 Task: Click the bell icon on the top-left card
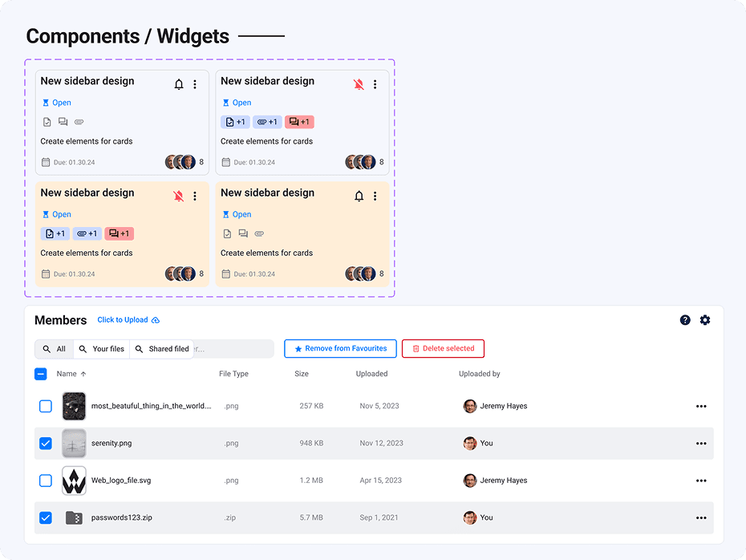(179, 84)
